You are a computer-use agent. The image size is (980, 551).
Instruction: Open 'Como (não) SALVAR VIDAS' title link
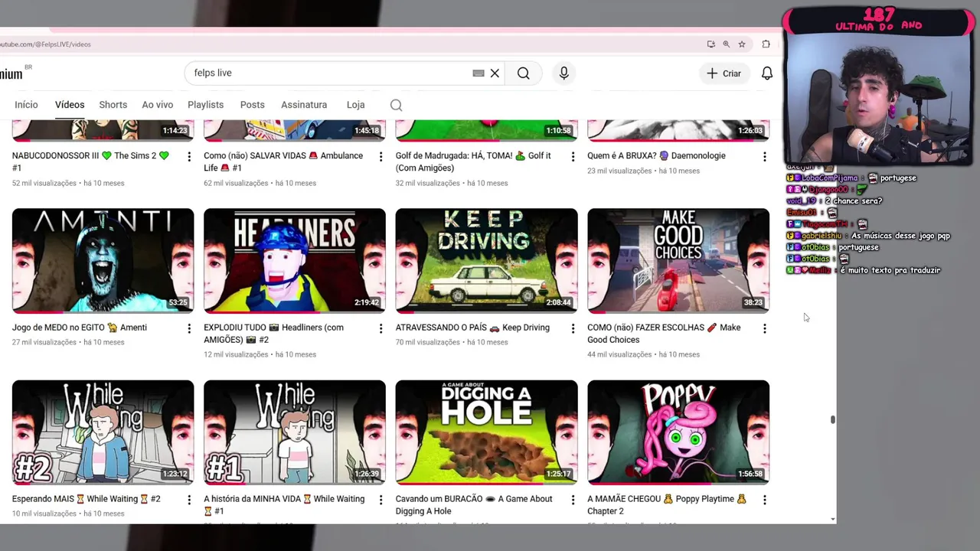(283, 161)
